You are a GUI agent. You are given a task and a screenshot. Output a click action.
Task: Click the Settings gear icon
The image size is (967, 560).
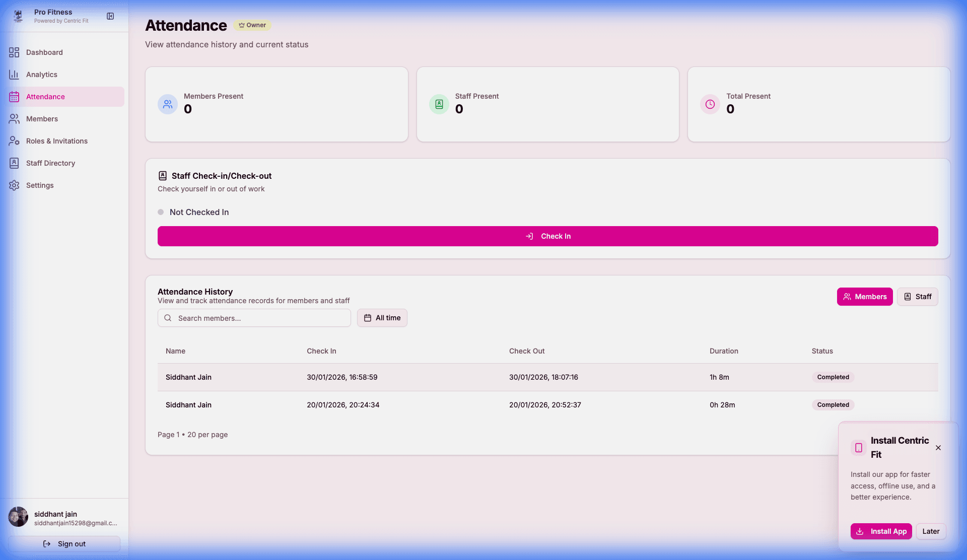click(x=14, y=185)
